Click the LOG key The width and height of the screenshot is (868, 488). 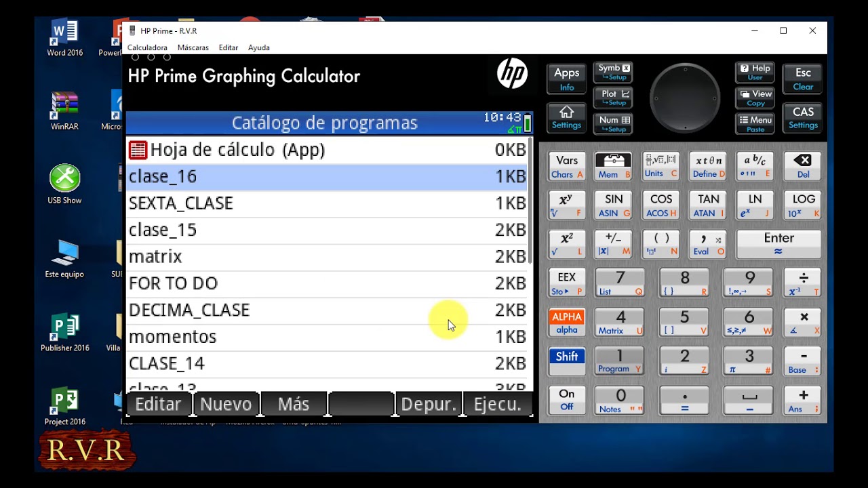[803, 206]
